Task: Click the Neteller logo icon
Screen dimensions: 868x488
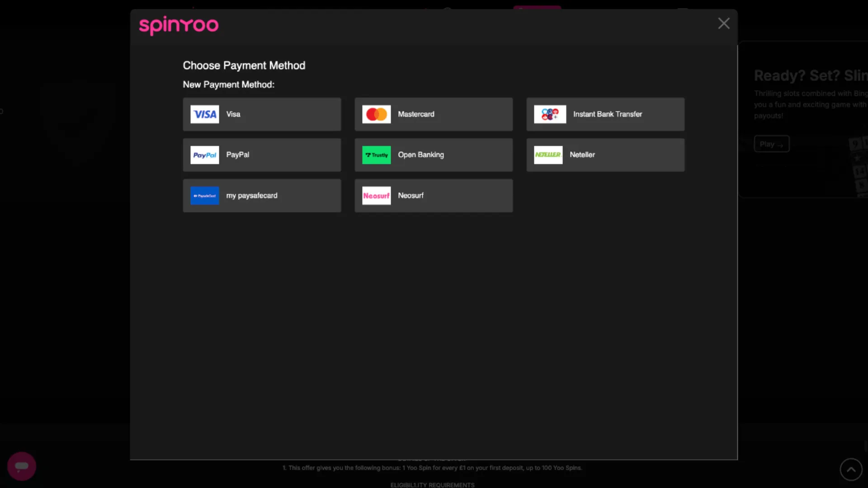Action: 548,155
